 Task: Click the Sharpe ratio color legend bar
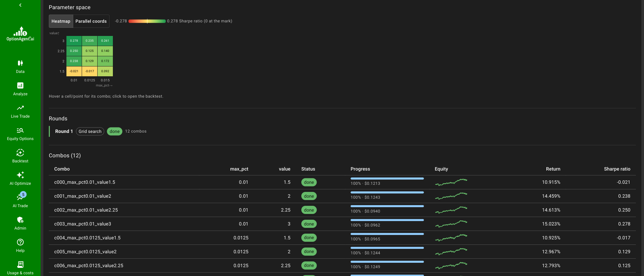(147, 21)
